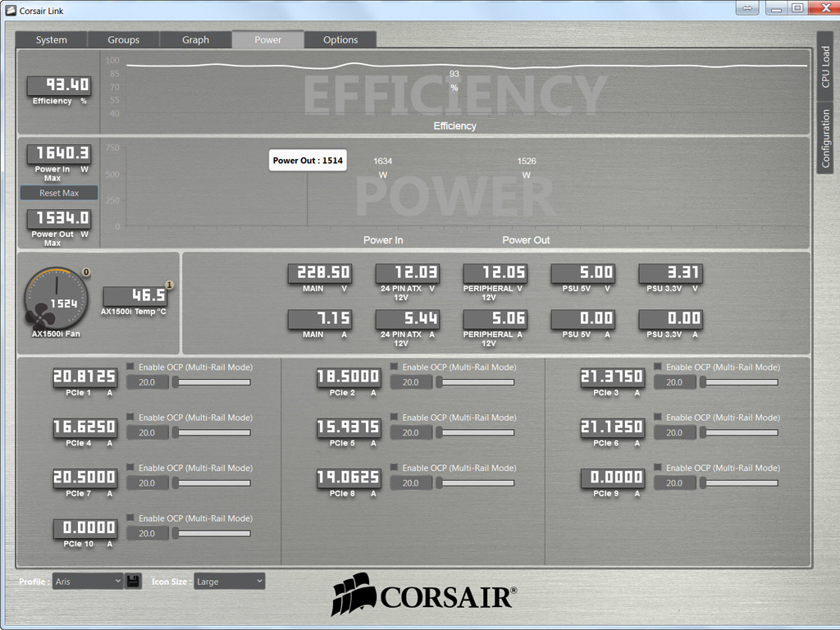Switch to the System tab
Viewport: 840px width, 630px height.
point(52,39)
